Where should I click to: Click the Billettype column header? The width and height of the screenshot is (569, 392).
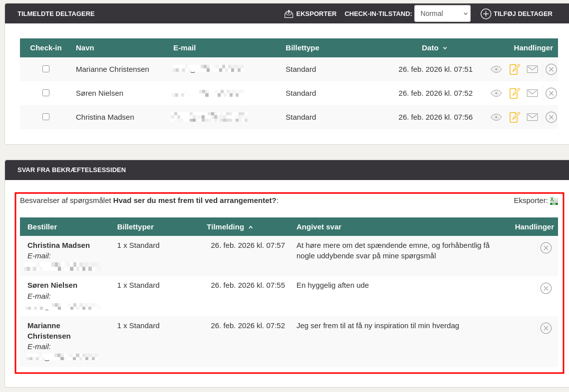[x=302, y=48]
